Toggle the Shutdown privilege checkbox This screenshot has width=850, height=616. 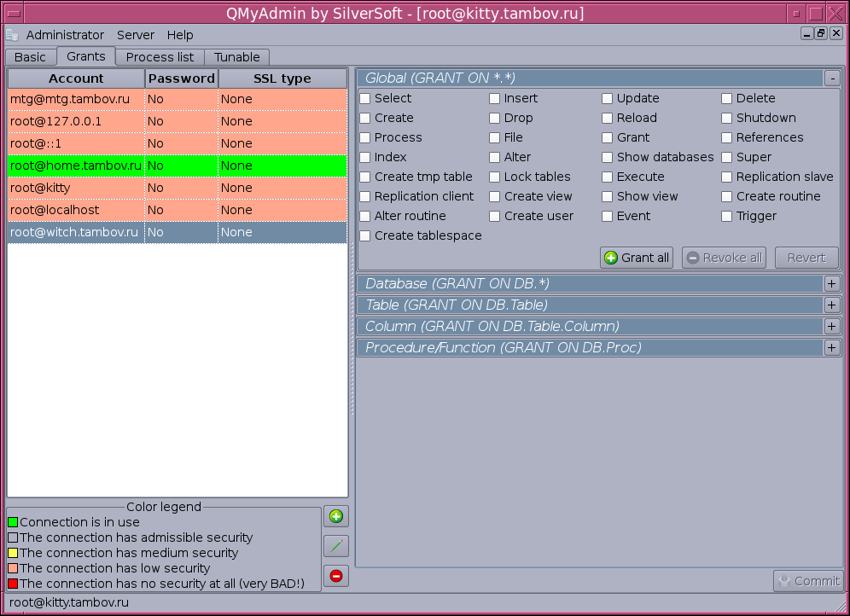(x=727, y=119)
